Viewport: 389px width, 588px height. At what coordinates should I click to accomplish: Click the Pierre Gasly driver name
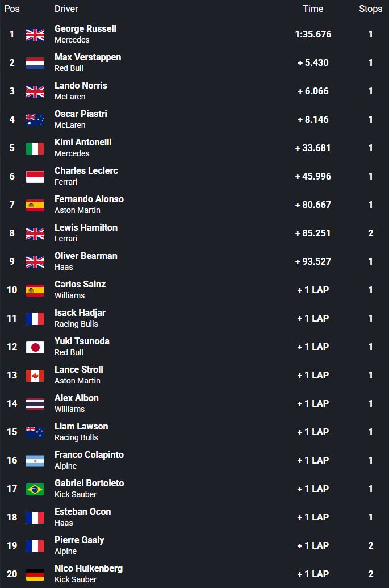coord(80,540)
